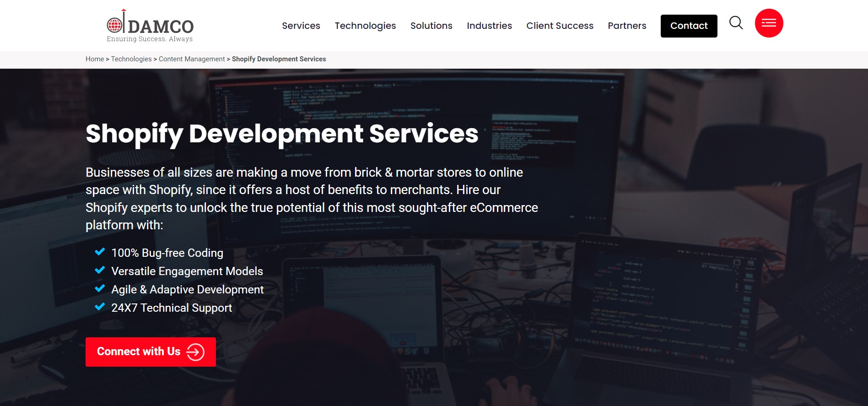868x406 pixels.
Task: Go to Technologies breadcrumb link
Action: coord(131,59)
